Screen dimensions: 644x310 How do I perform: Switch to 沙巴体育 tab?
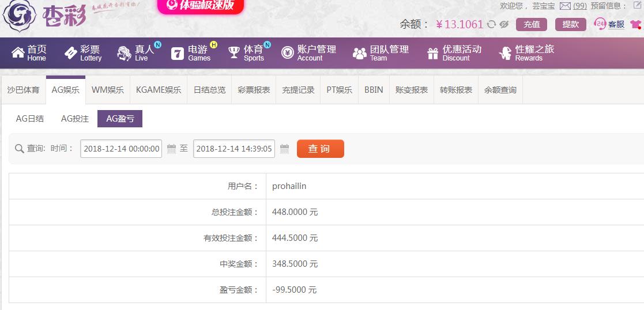pos(24,90)
